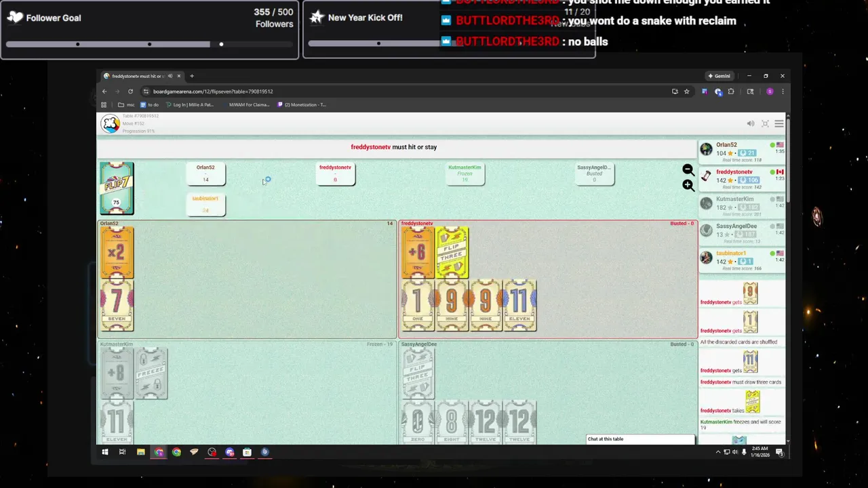868x488 pixels.
Task: Toggle fullscreen icon in game header
Action: click(x=765, y=123)
